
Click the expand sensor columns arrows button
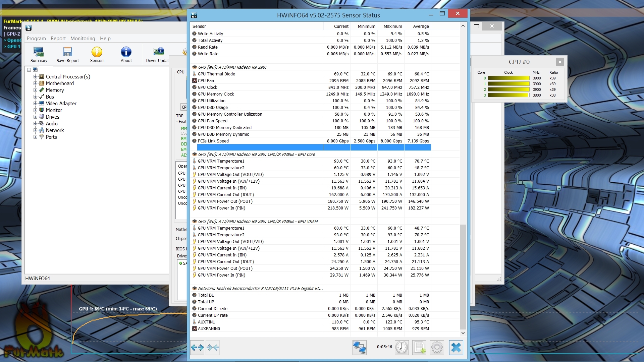click(x=197, y=348)
